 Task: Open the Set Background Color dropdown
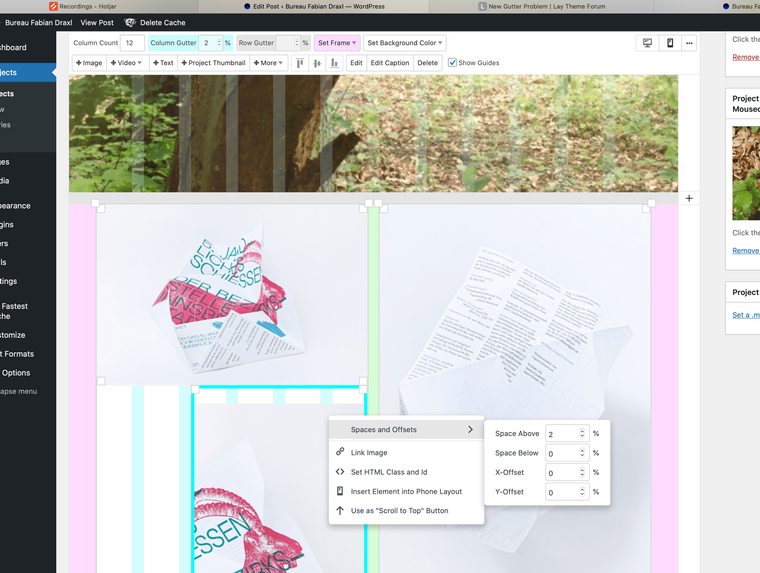404,43
